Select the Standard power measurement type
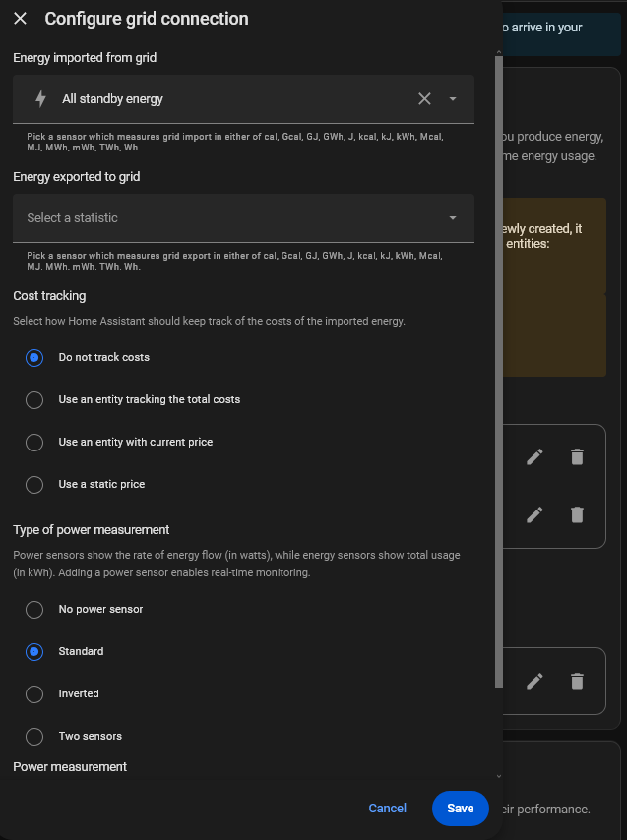Viewport: 627px width, 840px height. (34, 652)
